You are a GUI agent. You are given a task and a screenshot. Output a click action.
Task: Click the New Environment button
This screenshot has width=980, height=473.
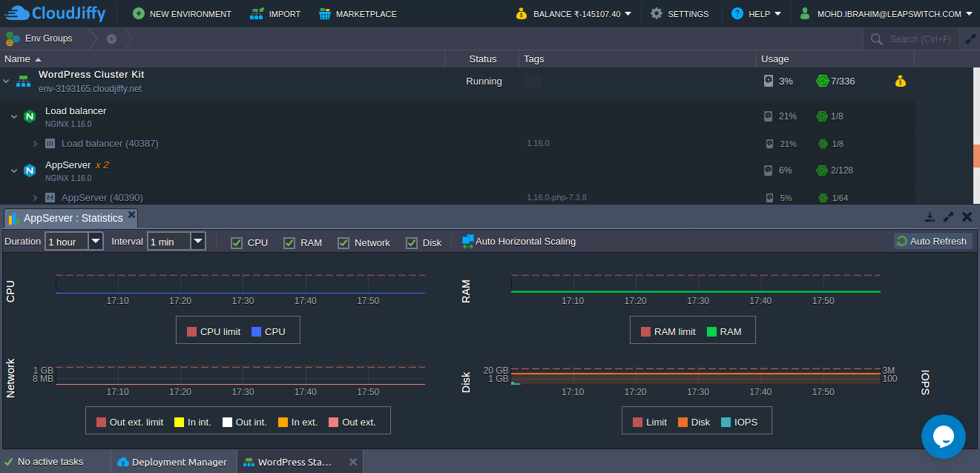(182, 13)
